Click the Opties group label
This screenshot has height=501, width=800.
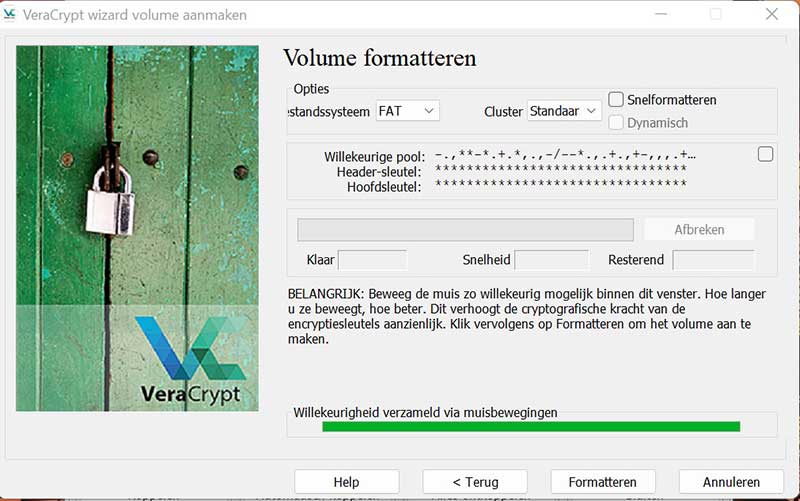311,89
